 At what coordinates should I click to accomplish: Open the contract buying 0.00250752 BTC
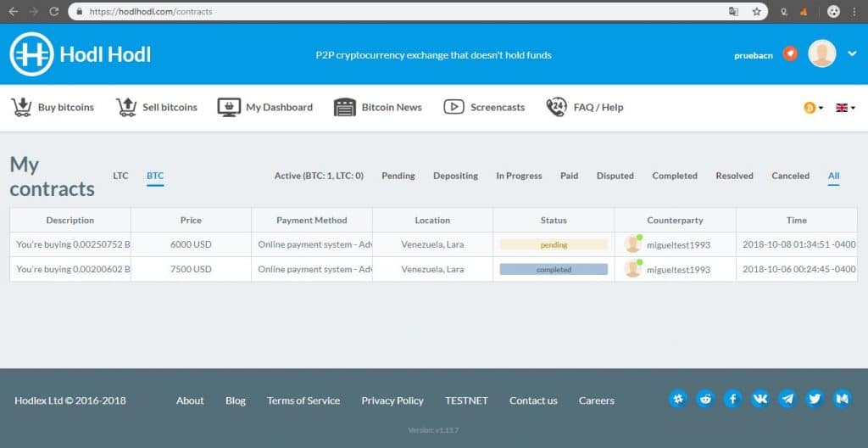(73, 244)
